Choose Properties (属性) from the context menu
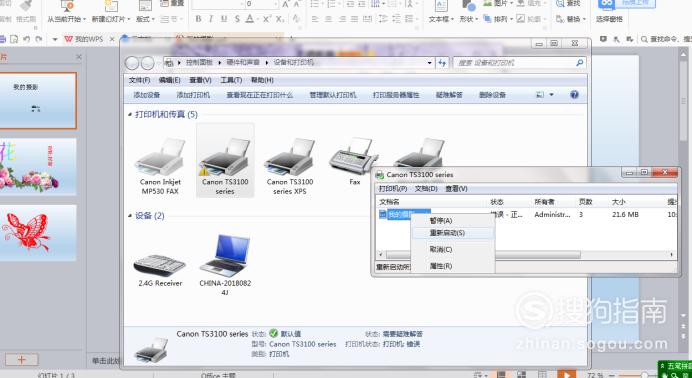This screenshot has height=378, width=692. click(453, 266)
